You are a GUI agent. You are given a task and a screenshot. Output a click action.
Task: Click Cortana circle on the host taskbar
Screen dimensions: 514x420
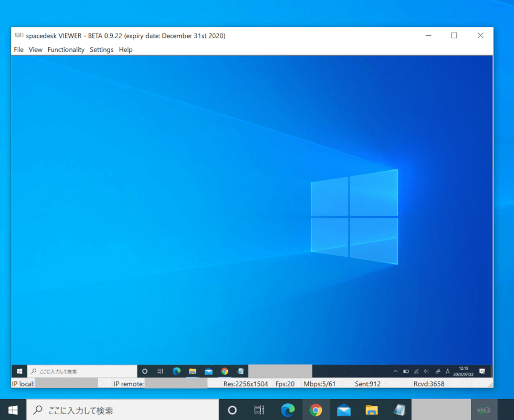[232, 410]
